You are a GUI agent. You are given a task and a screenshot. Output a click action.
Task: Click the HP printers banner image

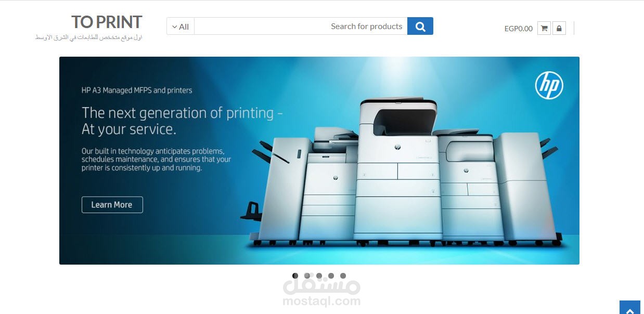point(319,161)
